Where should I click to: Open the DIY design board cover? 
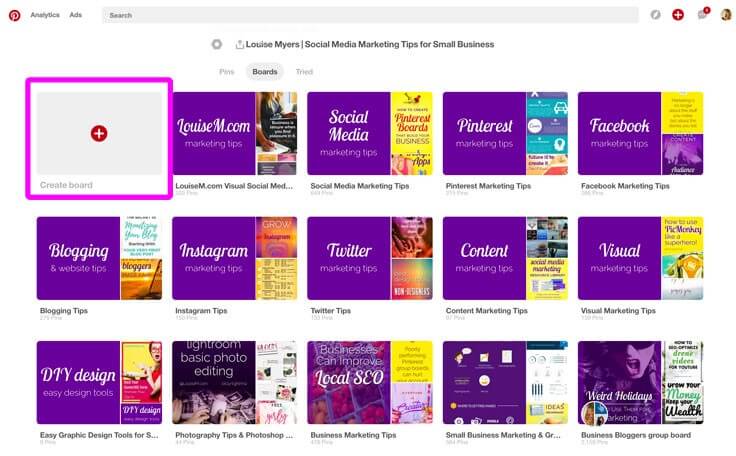pyautogui.click(x=78, y=382)
